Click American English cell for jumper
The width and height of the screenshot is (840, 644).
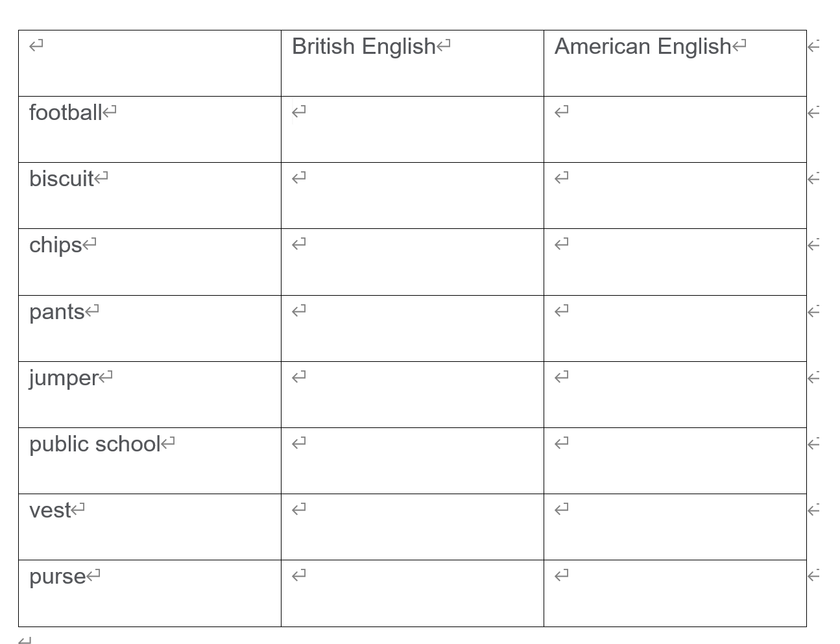tap(675, 394)
